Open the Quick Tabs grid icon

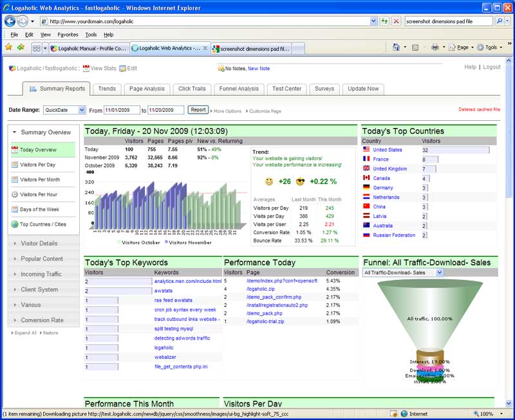tap(37, 48)
